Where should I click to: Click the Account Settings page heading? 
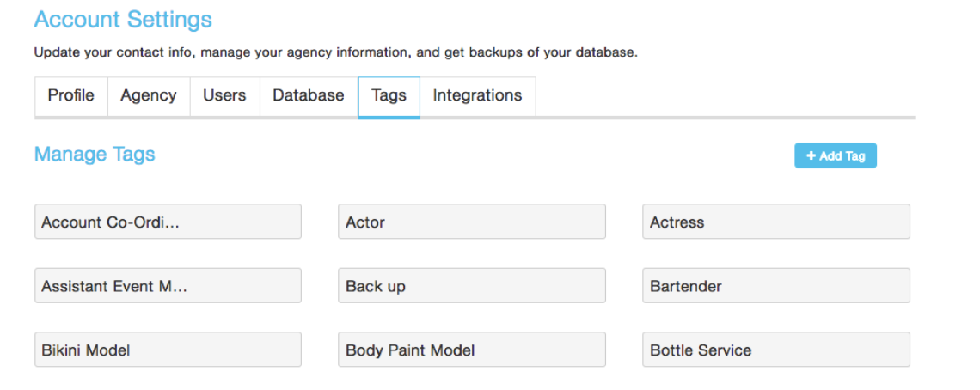click(x=123, y=20)
